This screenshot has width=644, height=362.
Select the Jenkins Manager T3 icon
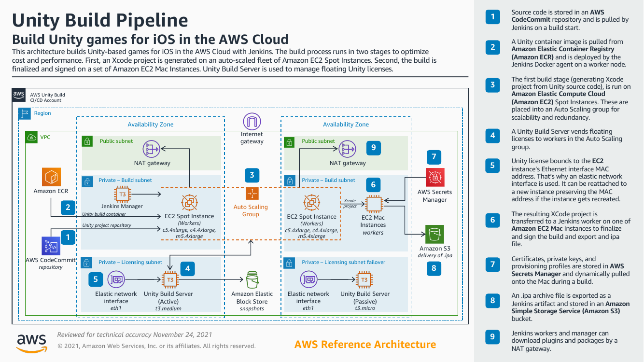(x=122, y=195)
